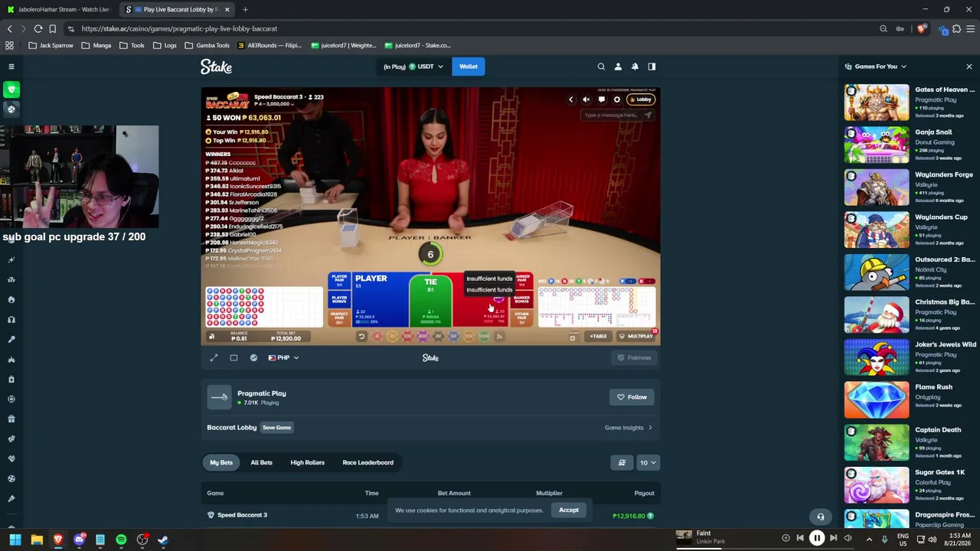Open High Rollers tab
The width and height of the screenshot is (980, 551).
point(307,462)
